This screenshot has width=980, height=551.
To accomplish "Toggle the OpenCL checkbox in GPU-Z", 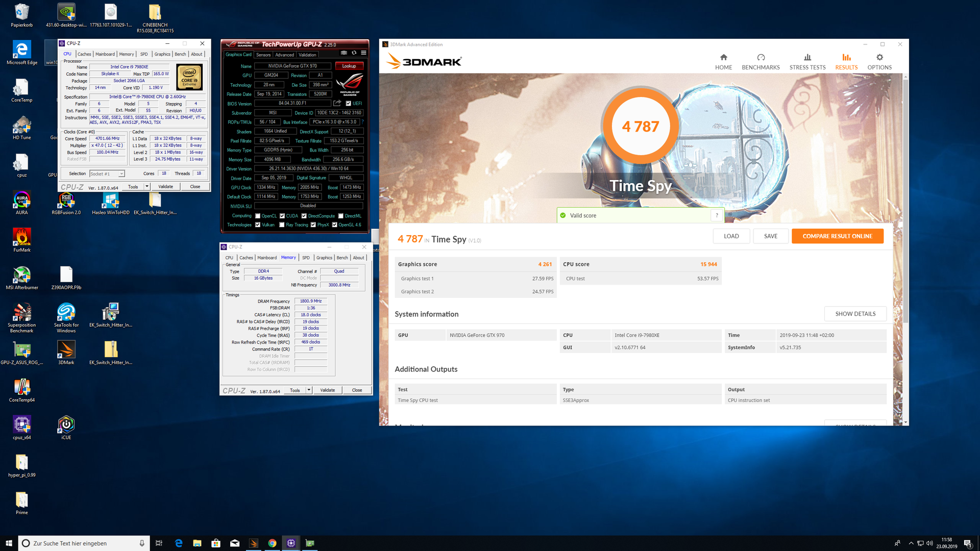I will click(258, 216).
